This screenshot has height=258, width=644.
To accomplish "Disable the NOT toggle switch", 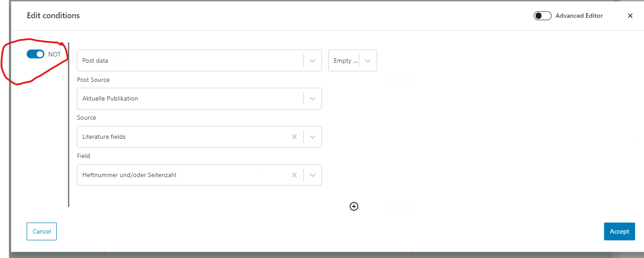I will [36, 54].
